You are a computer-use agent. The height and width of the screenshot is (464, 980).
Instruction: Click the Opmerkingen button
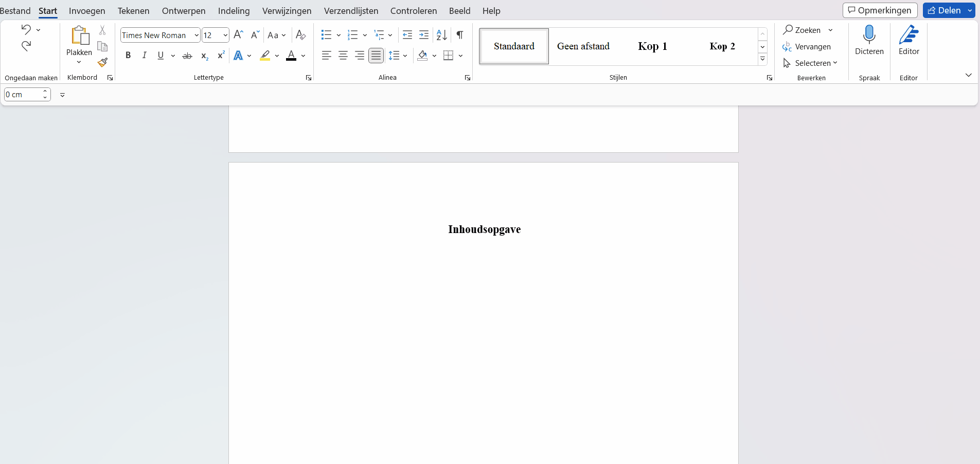click(880, 10)
